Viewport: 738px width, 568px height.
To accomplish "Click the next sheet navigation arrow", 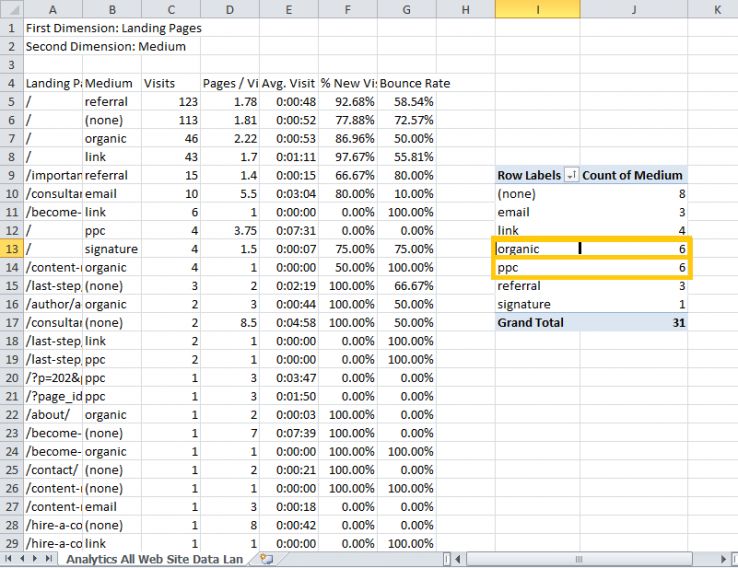I will click(x=35, y=559).
